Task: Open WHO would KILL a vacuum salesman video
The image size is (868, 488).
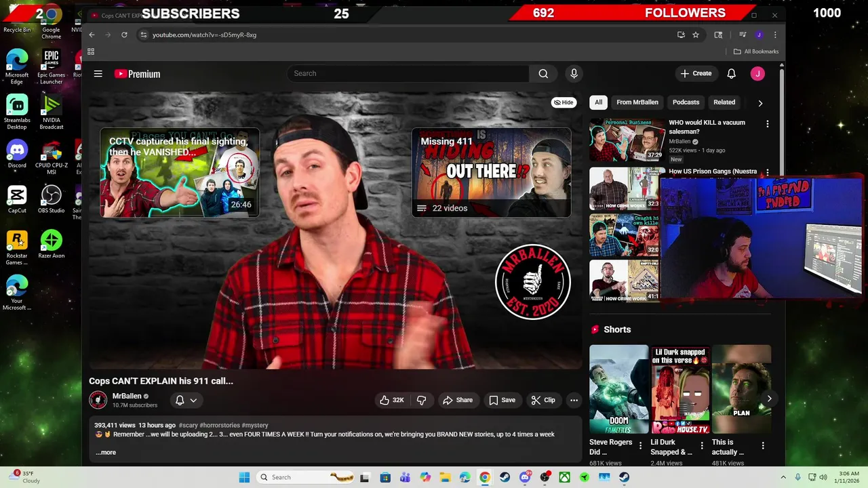Action: click(627, 140)
